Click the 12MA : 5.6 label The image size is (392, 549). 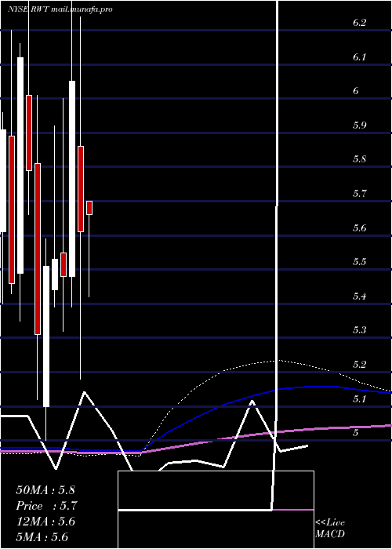point(45,522)
